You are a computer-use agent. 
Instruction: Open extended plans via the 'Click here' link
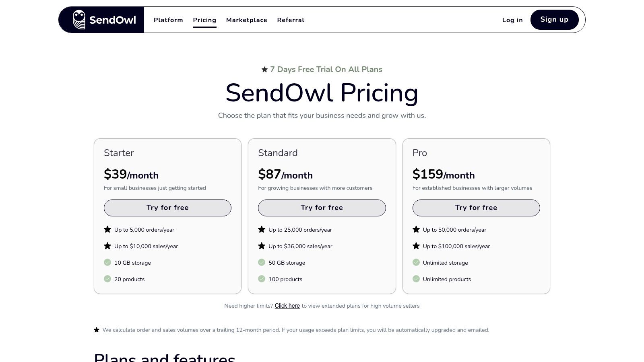(287, 306)
